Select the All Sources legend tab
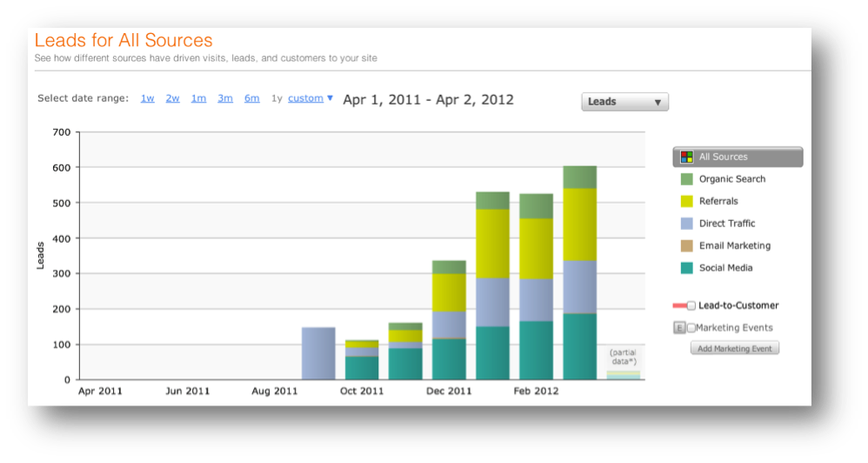Viewport: 868px width, 463px height. [x=738, y=158]
